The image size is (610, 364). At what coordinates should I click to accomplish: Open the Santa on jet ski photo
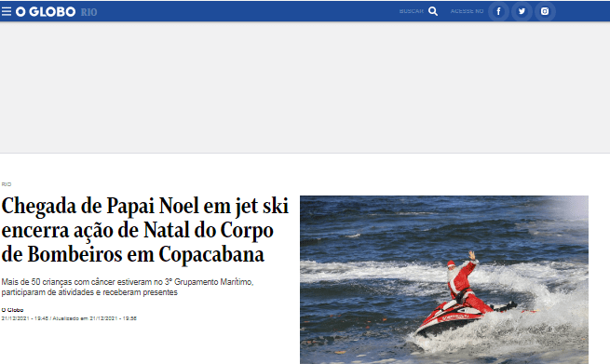point(444,279)
